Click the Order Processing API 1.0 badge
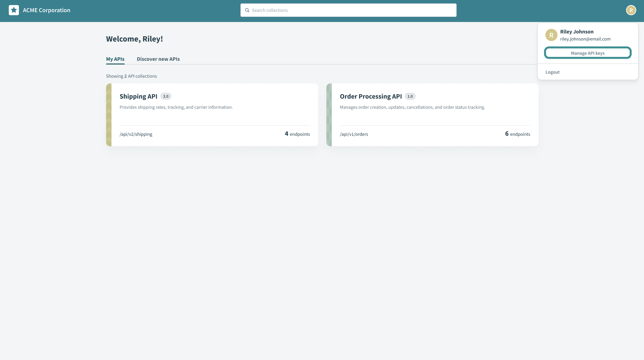 [x=410, y=96]
